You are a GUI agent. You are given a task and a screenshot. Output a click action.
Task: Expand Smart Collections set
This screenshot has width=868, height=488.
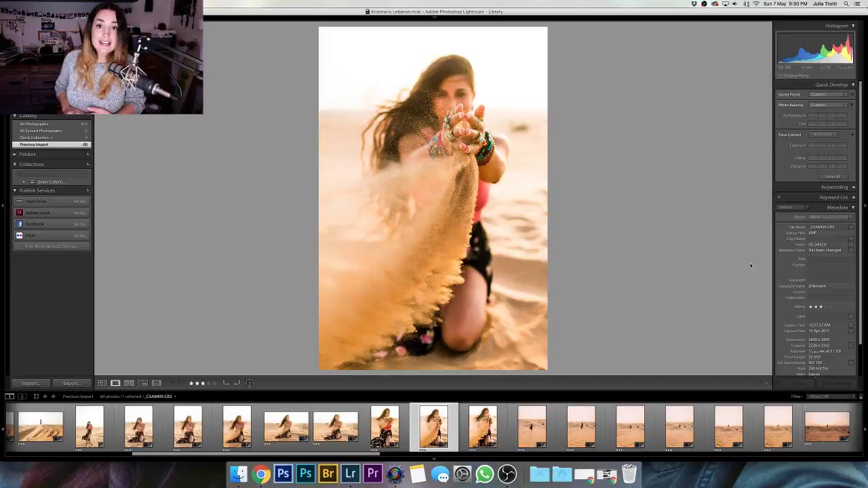(x=24, y=182)
